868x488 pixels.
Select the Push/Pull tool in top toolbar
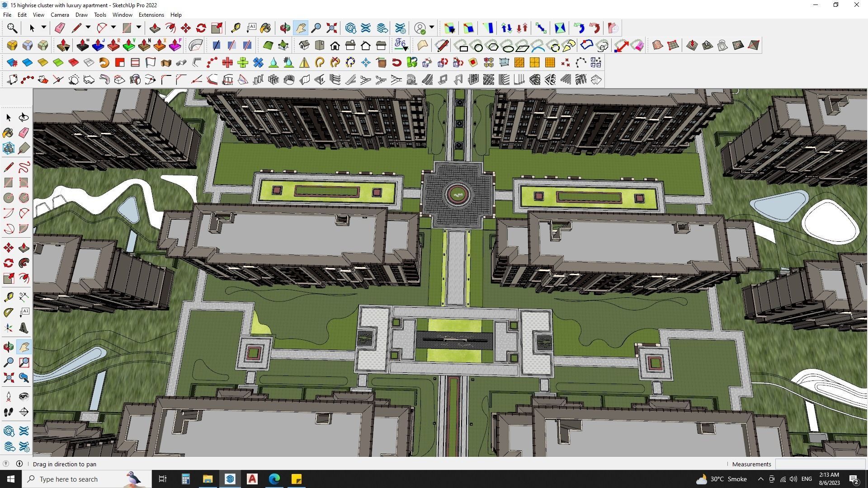tap(155, 28)
